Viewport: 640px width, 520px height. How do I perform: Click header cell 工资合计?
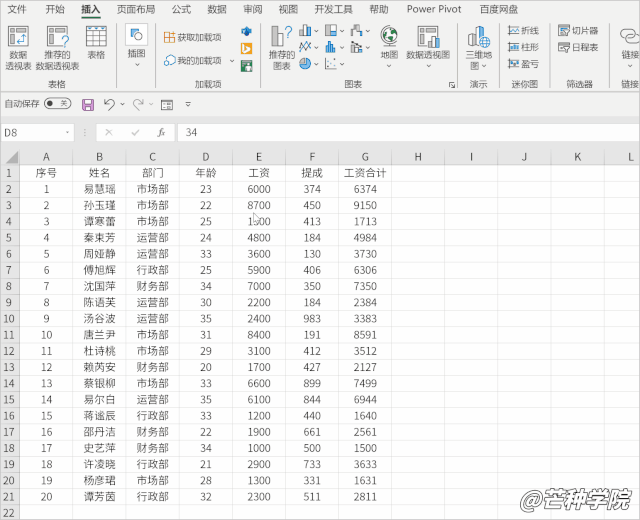point(365,173)
